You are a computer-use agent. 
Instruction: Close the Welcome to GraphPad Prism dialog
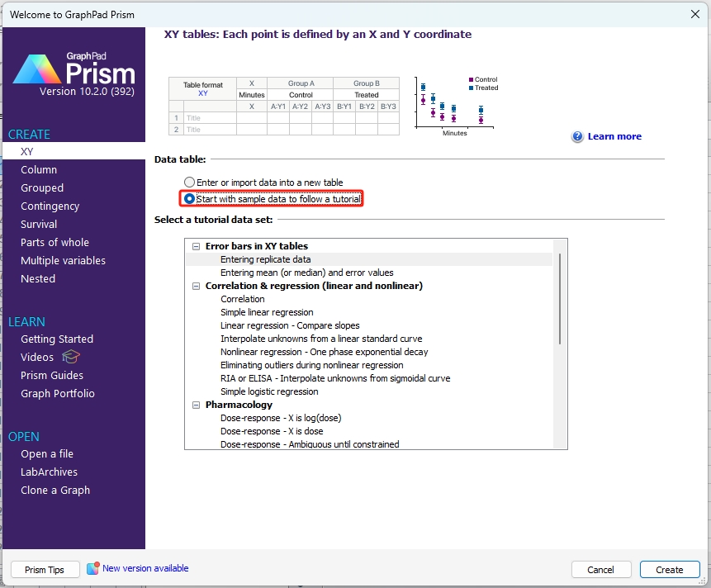tap(694, 14)
